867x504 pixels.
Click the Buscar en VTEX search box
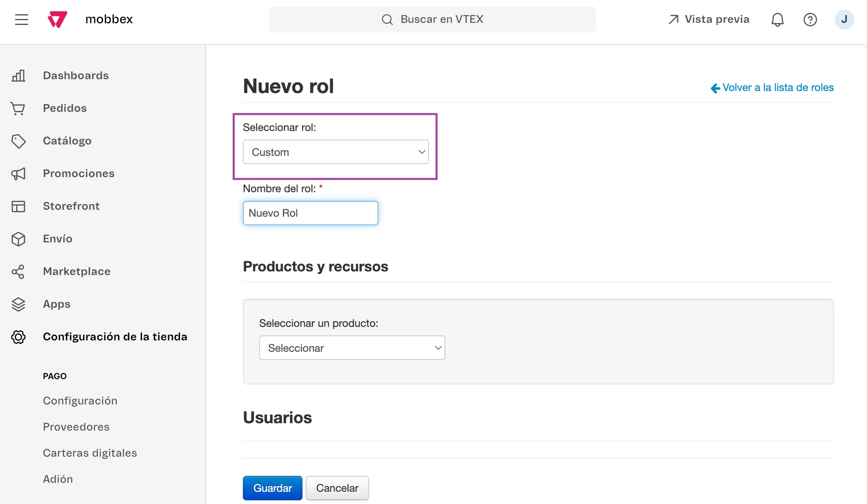click(432, 19)
